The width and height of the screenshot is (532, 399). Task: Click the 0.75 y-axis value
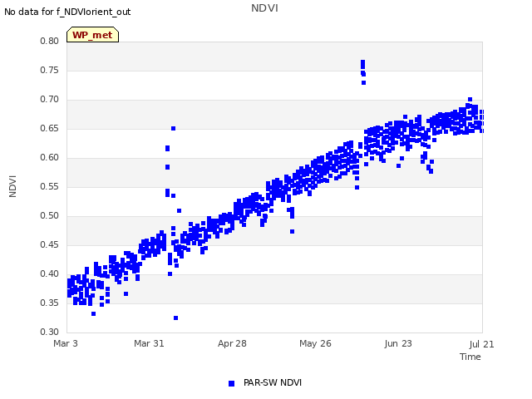(50, 70)
